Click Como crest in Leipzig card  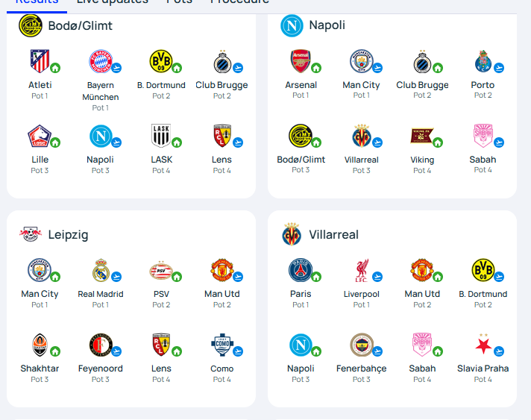click(222, 345)
